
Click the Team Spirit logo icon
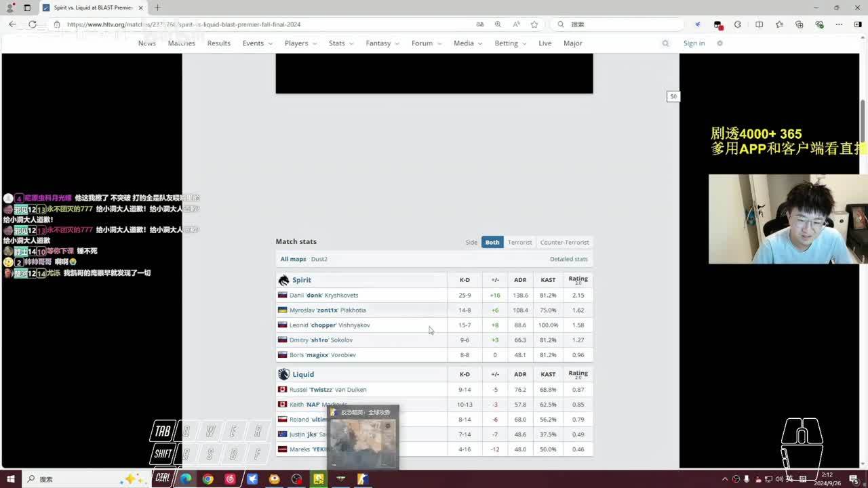(x=283, y=280)
